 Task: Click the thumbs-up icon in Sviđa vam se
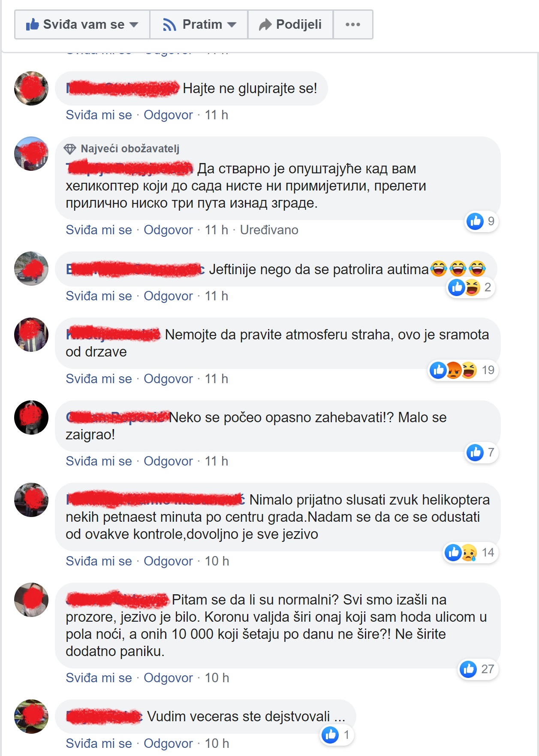(x=32, y=24)
